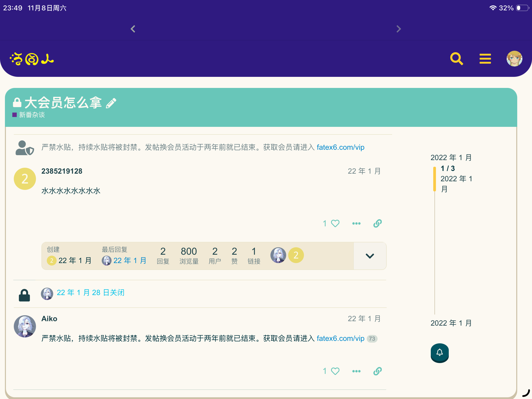The height and width of the screenshot is (399, 532).
Task: Open notification bell tracking button
Action: point(440,352)
